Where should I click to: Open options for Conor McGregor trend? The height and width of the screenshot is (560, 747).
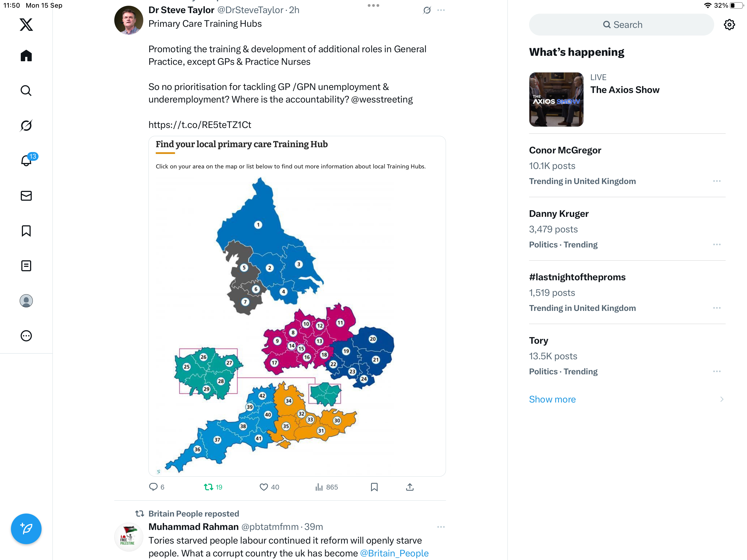[717, 181]
